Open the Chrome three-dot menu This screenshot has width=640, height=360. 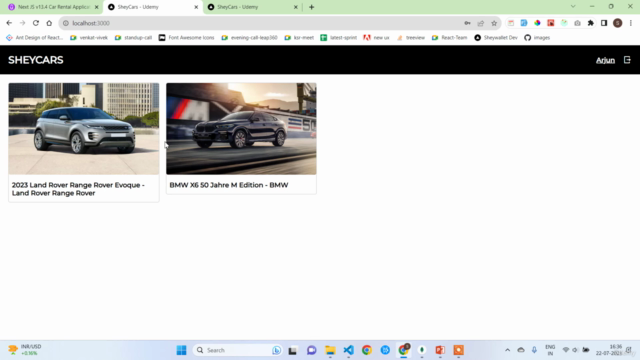[631, 23]
